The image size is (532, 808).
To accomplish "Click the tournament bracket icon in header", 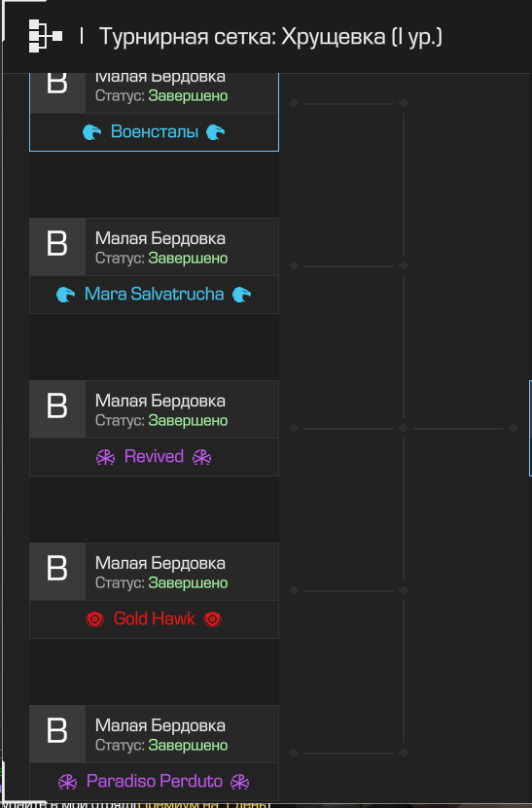I will pos(46,36).
